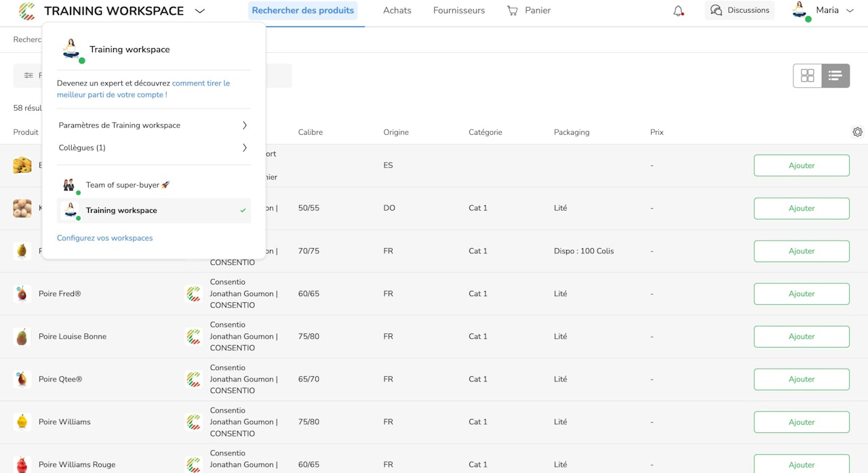Switch to list view layout
The height and width of the screenshot is (473, 868).
pos(835,76)
